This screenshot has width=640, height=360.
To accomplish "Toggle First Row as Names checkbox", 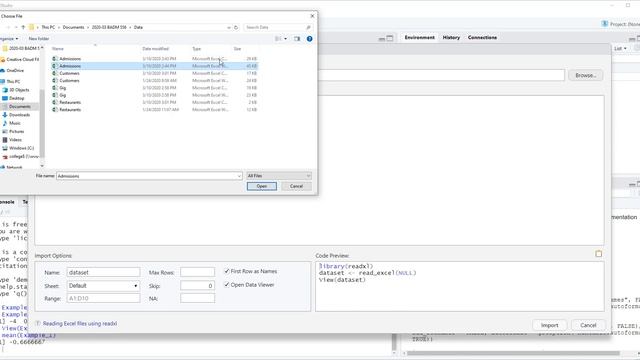I will [x=227, y=271].
